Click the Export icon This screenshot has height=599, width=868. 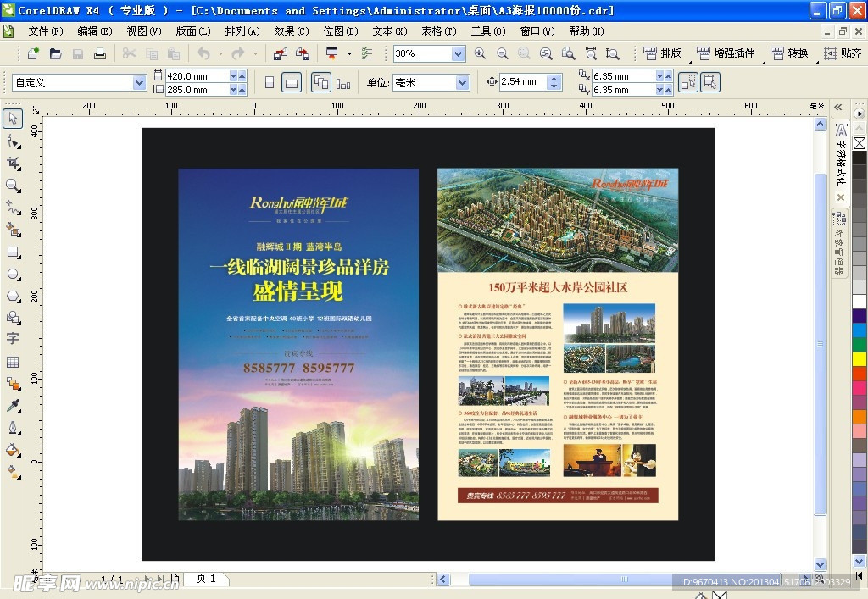[303, 53]
